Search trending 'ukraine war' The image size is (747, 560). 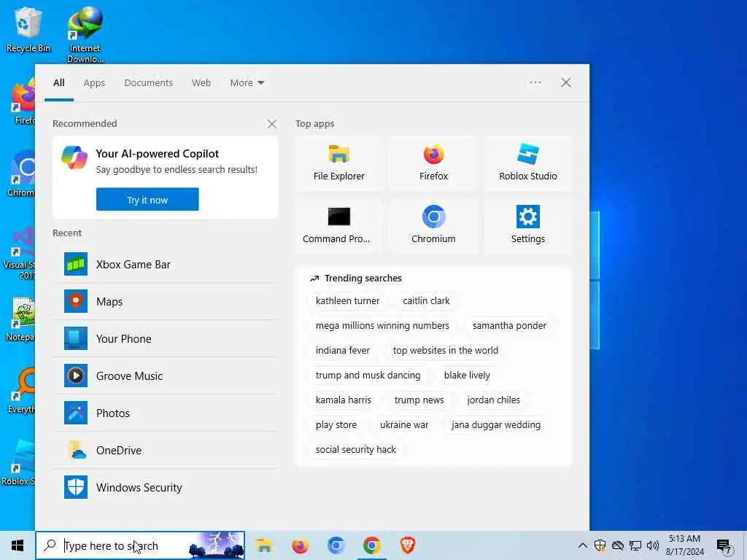tap(404, 425)
